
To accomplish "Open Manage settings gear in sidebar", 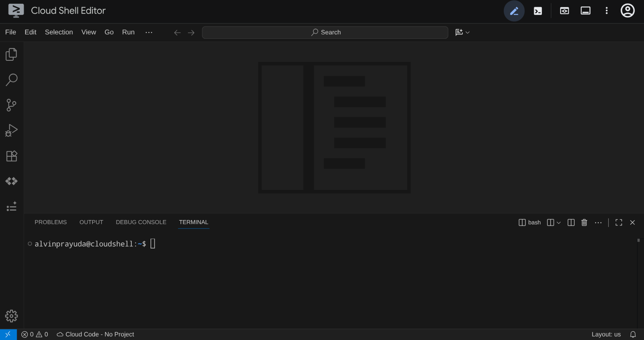I will coord(11,316).
